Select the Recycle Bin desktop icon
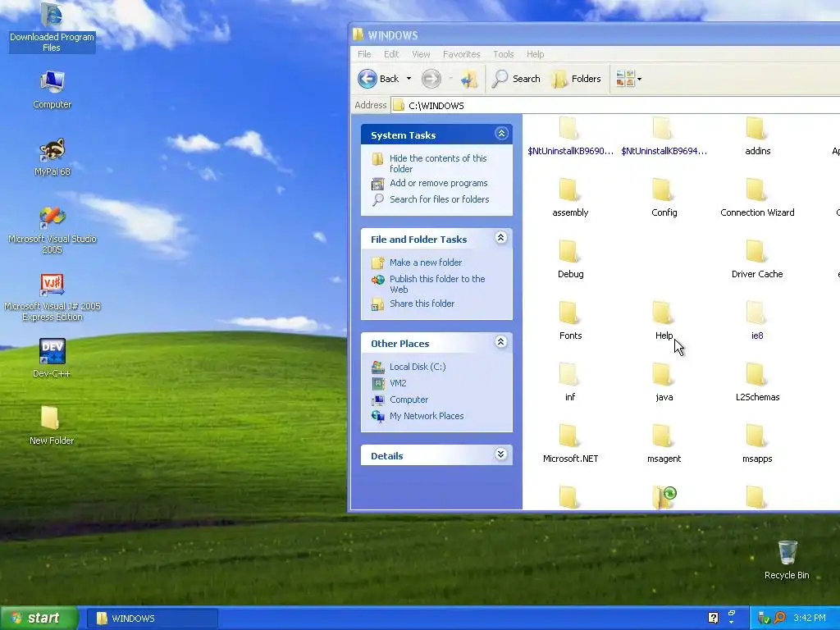The width and height of the screenshot is (840, 630). (x=787, y=560)
